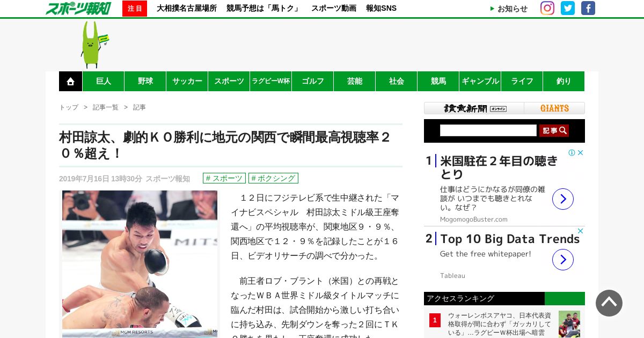Jump back to top with arrow button

point(609,303)
